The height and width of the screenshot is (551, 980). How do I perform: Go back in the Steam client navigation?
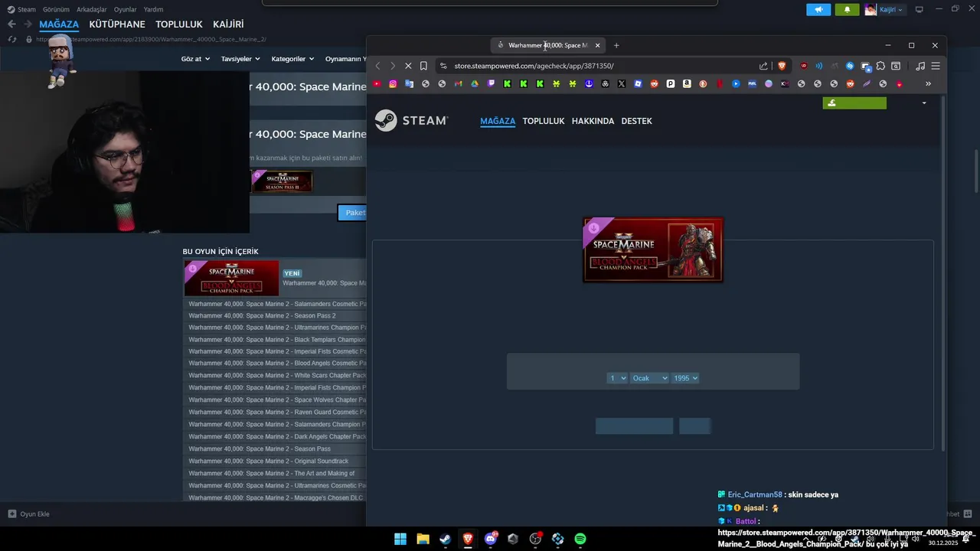[x=11, y=24]
